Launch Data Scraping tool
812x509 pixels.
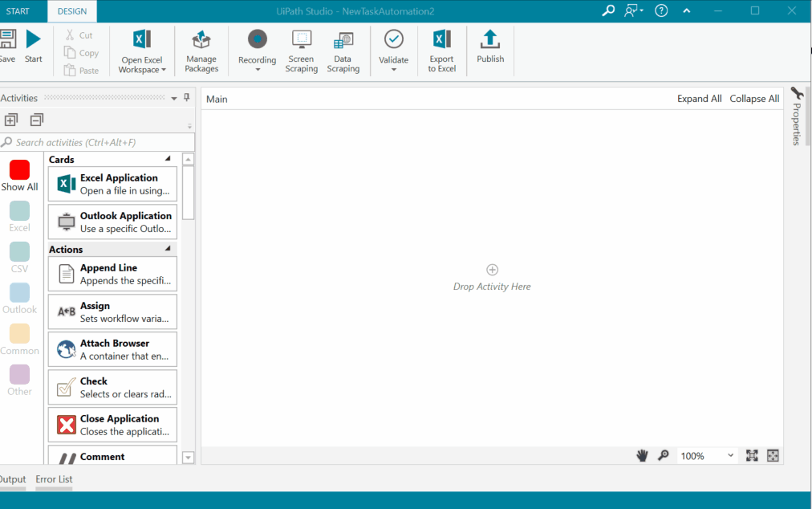(343, 51)
